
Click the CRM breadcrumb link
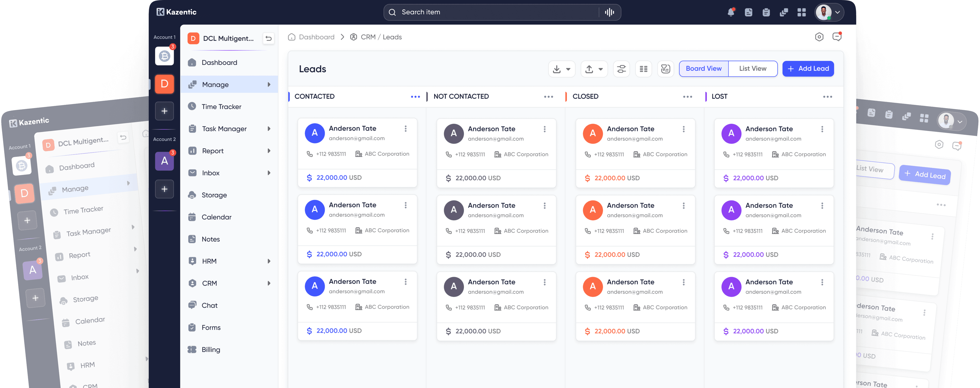click(x=368, y=37)
